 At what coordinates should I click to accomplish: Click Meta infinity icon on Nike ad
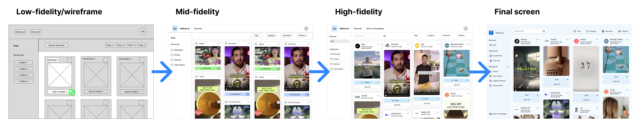(x=378, y=53)
